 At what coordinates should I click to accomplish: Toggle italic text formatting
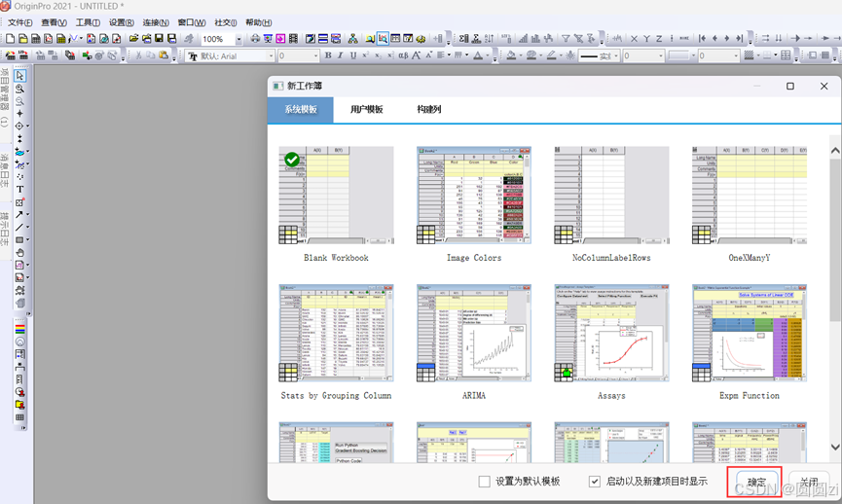coord(341,55)
